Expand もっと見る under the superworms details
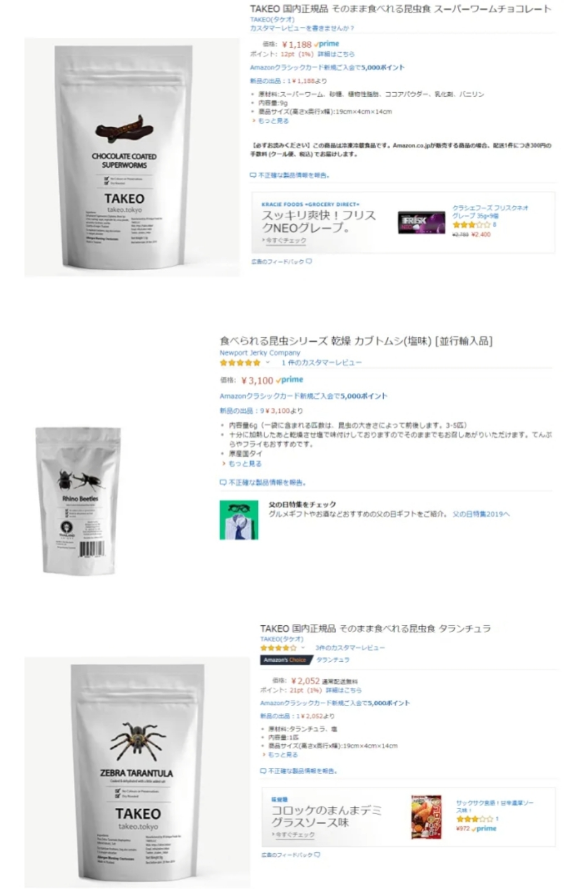 pyautogui.click(x=272, y=121)
